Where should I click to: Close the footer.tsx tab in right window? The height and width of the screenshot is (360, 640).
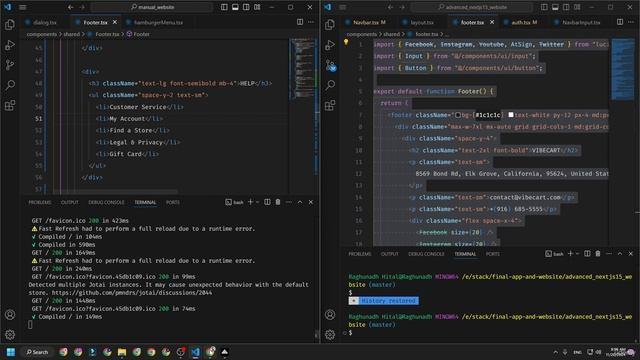492,22
